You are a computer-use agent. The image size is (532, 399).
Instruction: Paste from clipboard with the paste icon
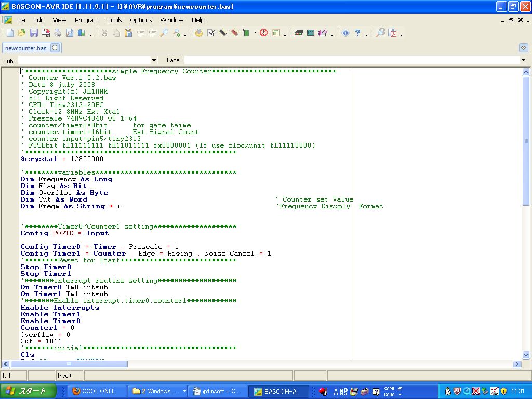coord(128,33)
